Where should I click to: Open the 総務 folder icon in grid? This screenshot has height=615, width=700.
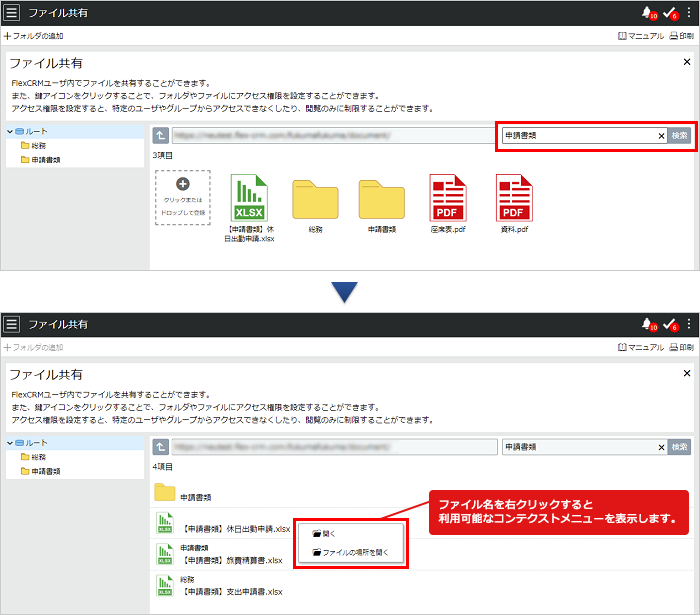pos(315,199)
